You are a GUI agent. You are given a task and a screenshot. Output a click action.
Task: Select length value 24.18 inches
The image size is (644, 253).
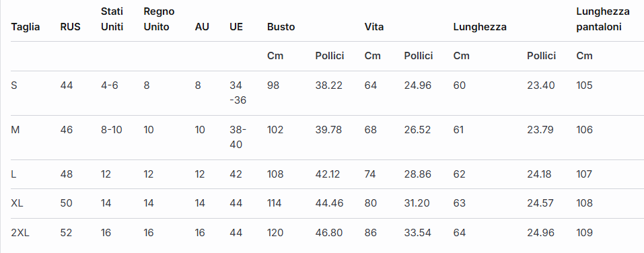(540, 174)
